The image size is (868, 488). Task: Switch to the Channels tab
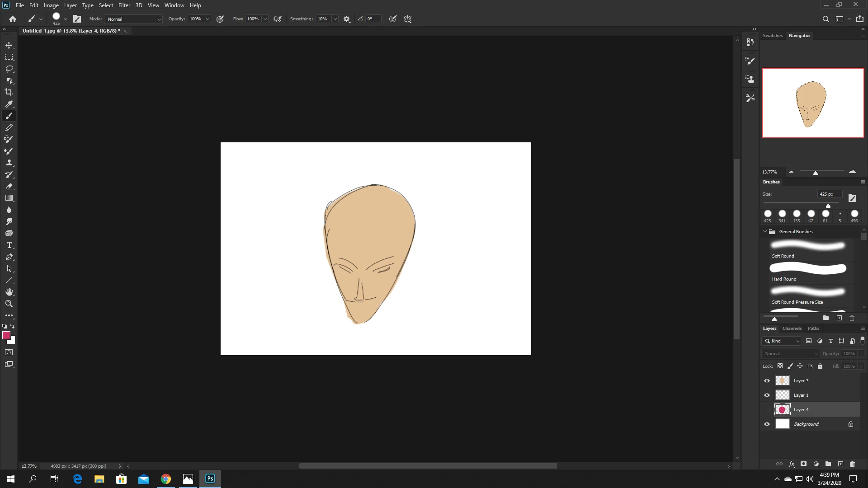click(792, 328)
